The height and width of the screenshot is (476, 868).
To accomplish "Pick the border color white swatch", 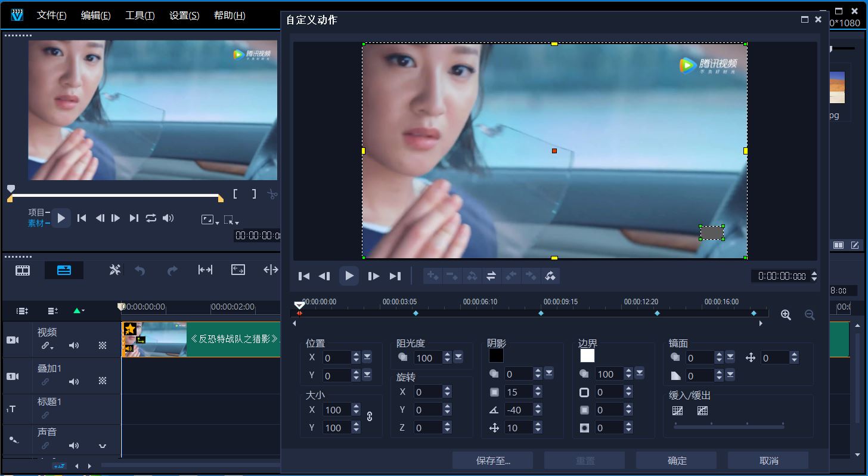I will point(587,356).
